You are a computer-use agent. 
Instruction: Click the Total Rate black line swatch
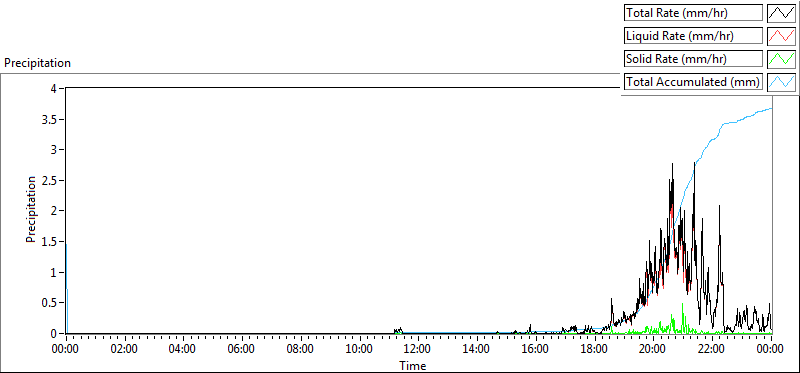[x=781, y=13]
